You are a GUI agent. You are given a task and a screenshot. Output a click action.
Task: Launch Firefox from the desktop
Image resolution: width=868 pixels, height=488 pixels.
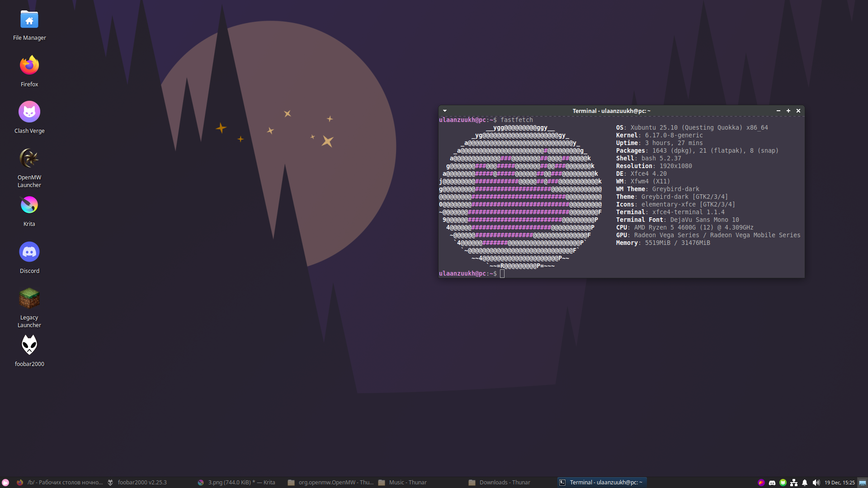[29, 66]
